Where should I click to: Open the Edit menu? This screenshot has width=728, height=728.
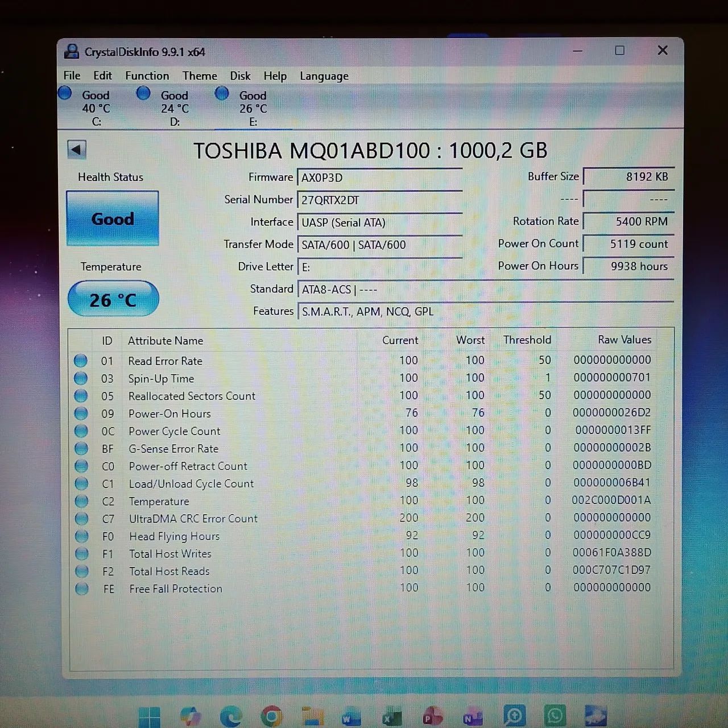coord(102,76)
